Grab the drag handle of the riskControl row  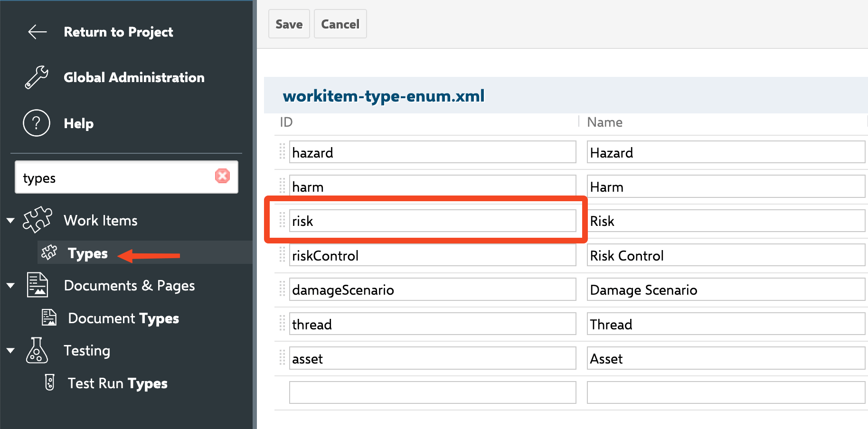[x=282, y=255]
